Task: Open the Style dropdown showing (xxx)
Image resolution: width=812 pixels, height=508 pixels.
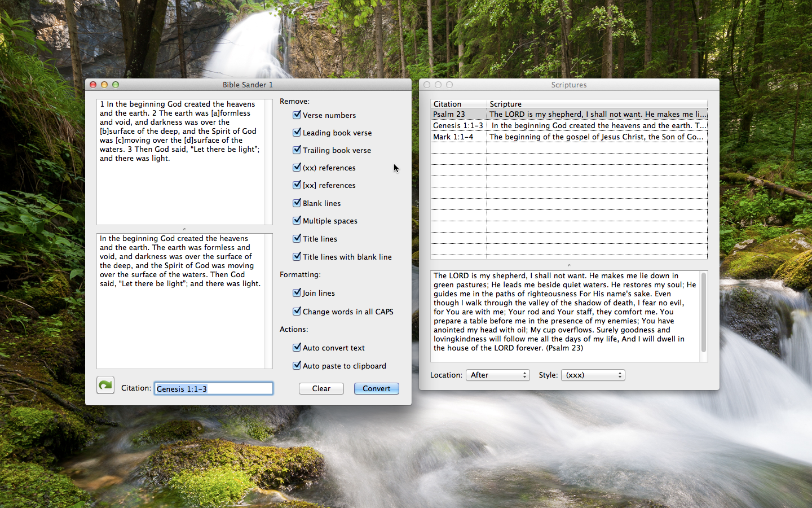Action: pyautogui.click(x=593, y=375)
